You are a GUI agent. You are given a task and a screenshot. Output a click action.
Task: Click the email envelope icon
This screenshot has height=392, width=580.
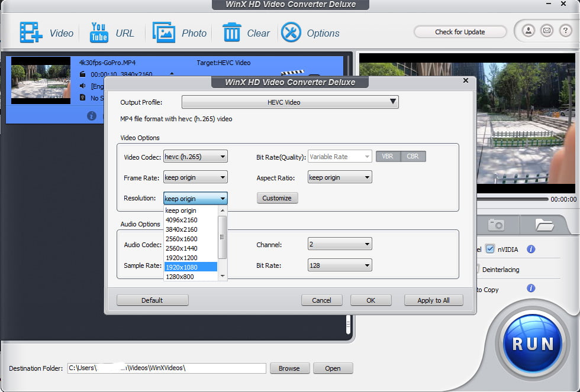pos(547,31)
